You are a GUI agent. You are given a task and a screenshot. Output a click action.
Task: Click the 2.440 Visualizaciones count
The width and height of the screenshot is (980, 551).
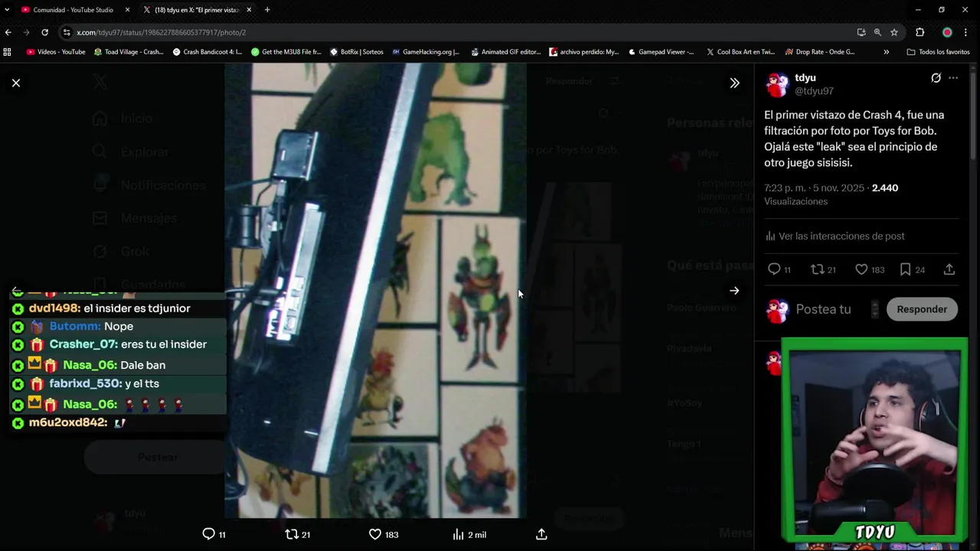pyautogui.click(x=831, y=194)
